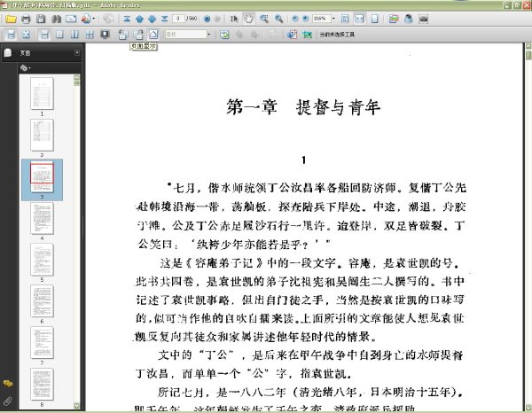Click the Create PDF online icon
The image size is (532, 413).
(86, 19)
